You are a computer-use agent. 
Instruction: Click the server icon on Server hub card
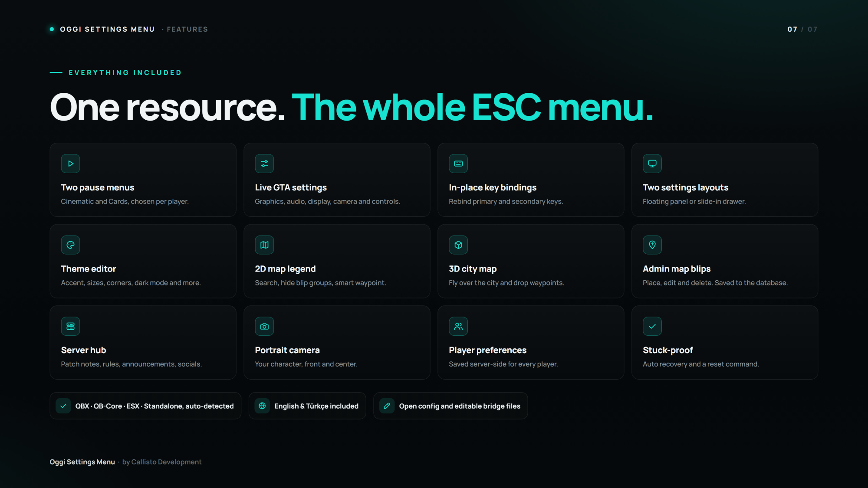click(x=70, y=326)
